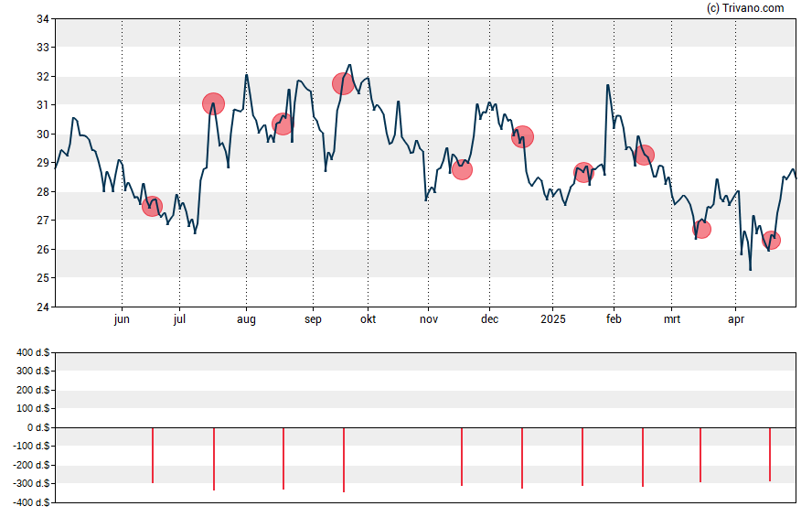The height and width of the screenshot is (517, 812).
Task: Click the 'apr' month label
Action: coord(736,319)
